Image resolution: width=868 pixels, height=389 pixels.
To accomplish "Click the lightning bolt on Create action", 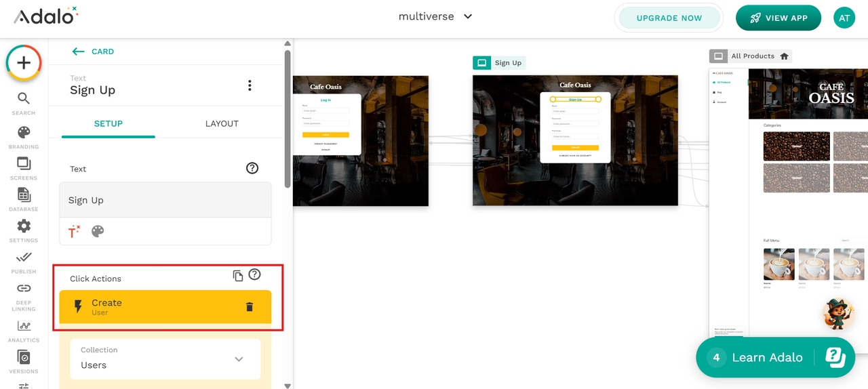I will coord(78,307).
